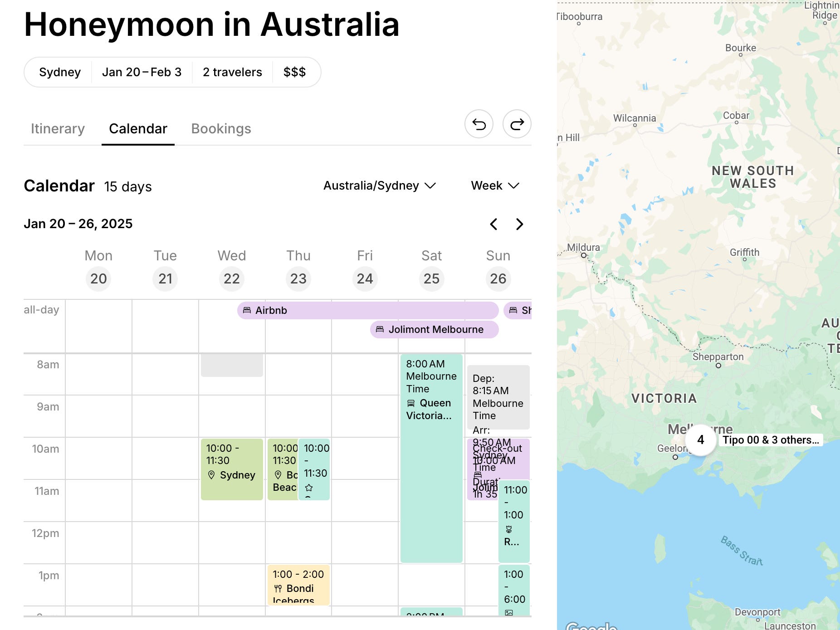Click the Devonport label on the map

(757, 612)
